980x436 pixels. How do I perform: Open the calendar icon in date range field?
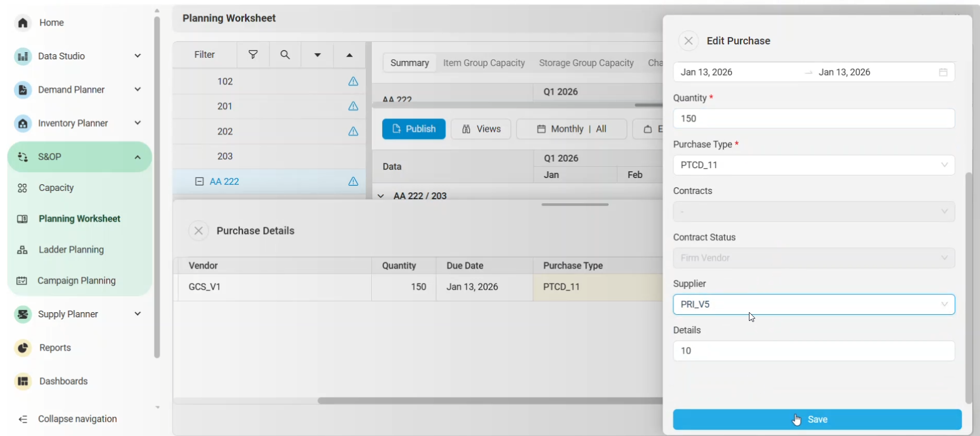943,72
